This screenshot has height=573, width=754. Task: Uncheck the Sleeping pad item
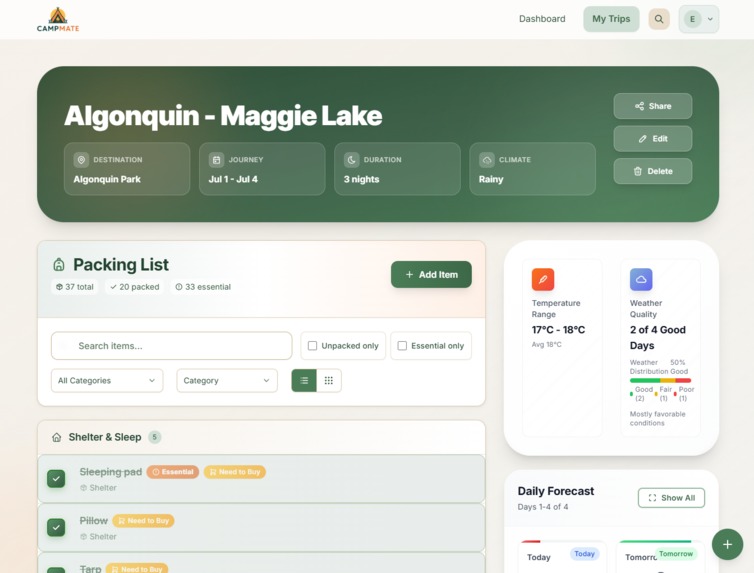pyautogui.click(x=56, y=479)
